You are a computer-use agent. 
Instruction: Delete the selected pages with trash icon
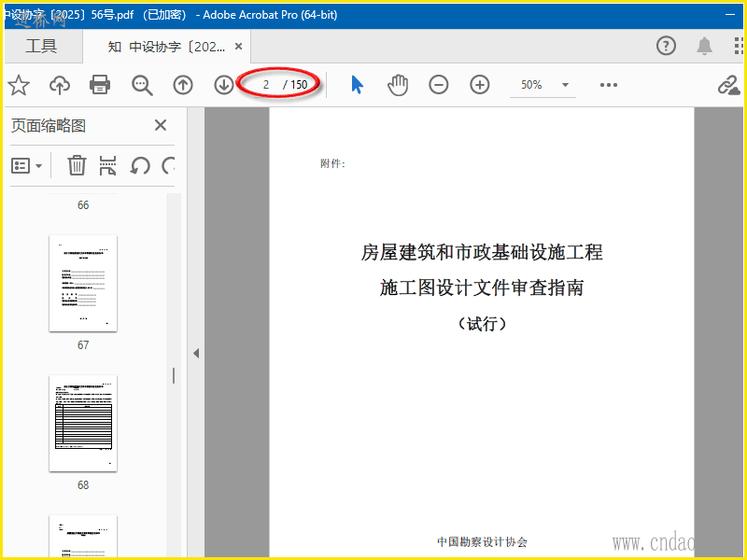click(77, 166)
